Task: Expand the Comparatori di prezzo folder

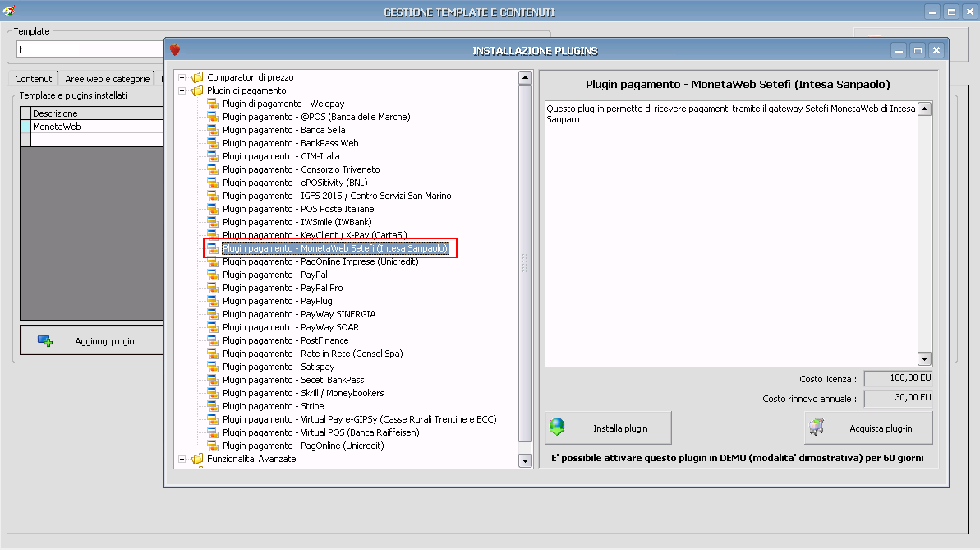Action: click(x=182, y=77)
